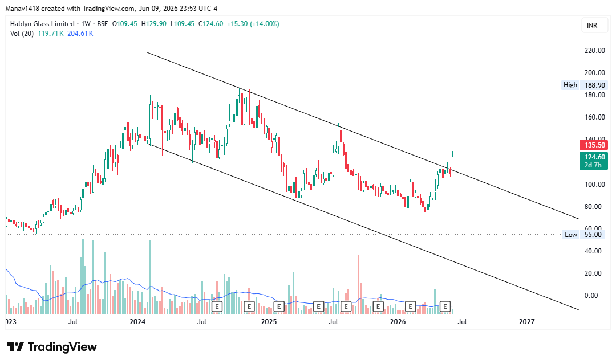Click the 2d 7h countdown label
The image size is (616, 364).
(x=593, y=165)
